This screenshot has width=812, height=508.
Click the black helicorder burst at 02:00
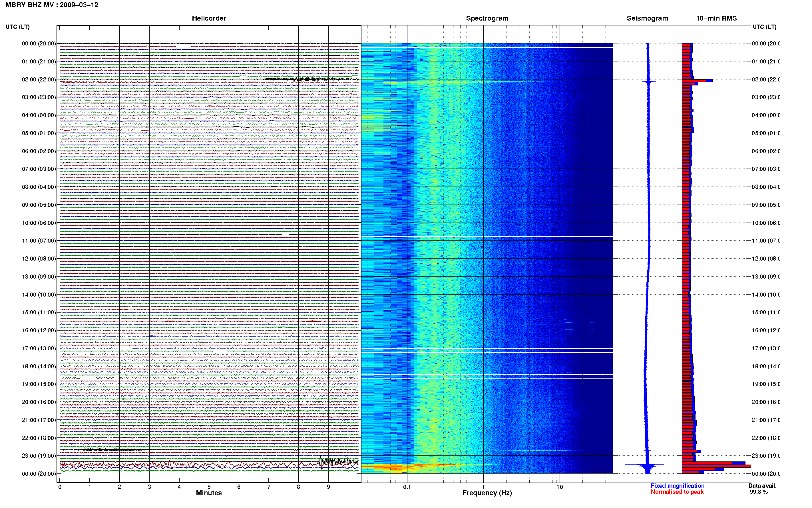click(x=311, y=79)
